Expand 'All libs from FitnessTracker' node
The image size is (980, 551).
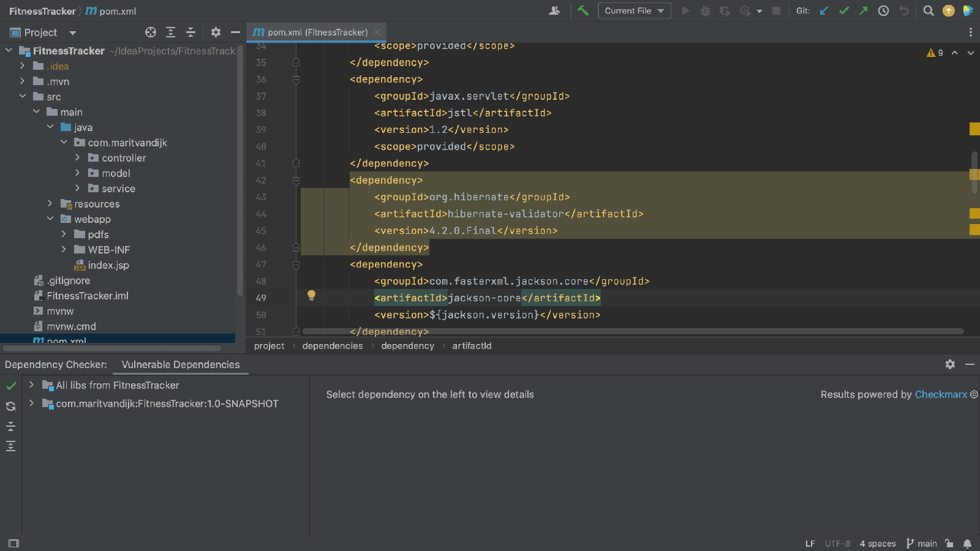point(31,385)
